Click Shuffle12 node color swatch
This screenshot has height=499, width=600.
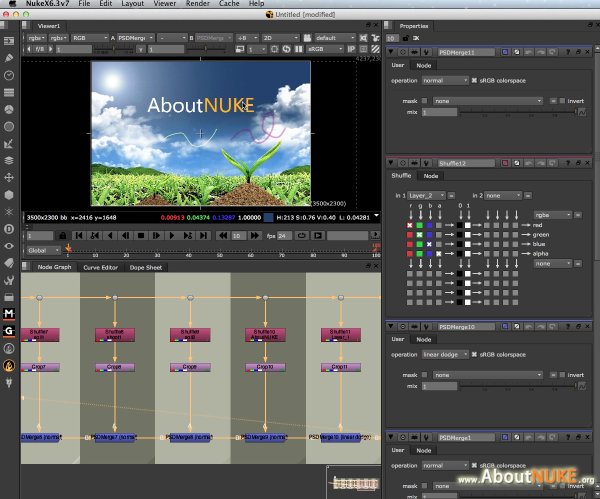point(505,163)
